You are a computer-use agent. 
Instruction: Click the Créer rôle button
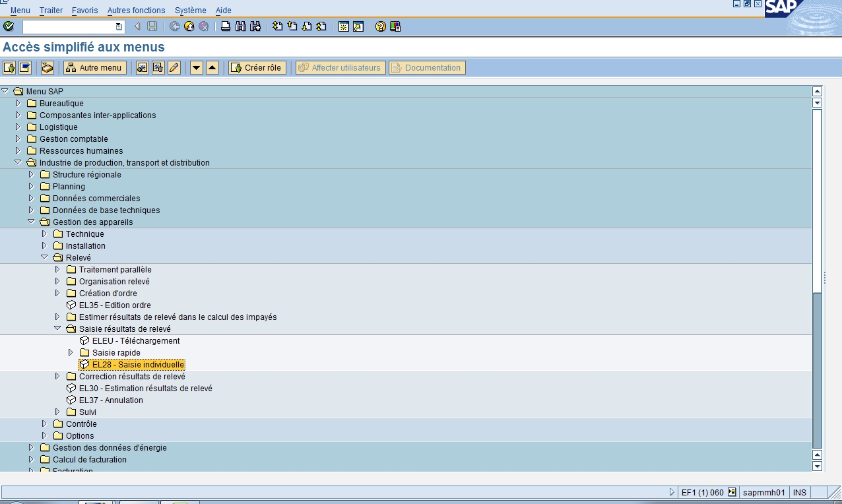pos(257,68)
